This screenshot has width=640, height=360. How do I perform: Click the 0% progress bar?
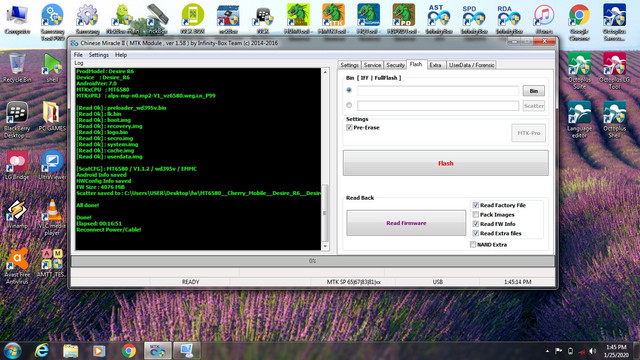313,261
